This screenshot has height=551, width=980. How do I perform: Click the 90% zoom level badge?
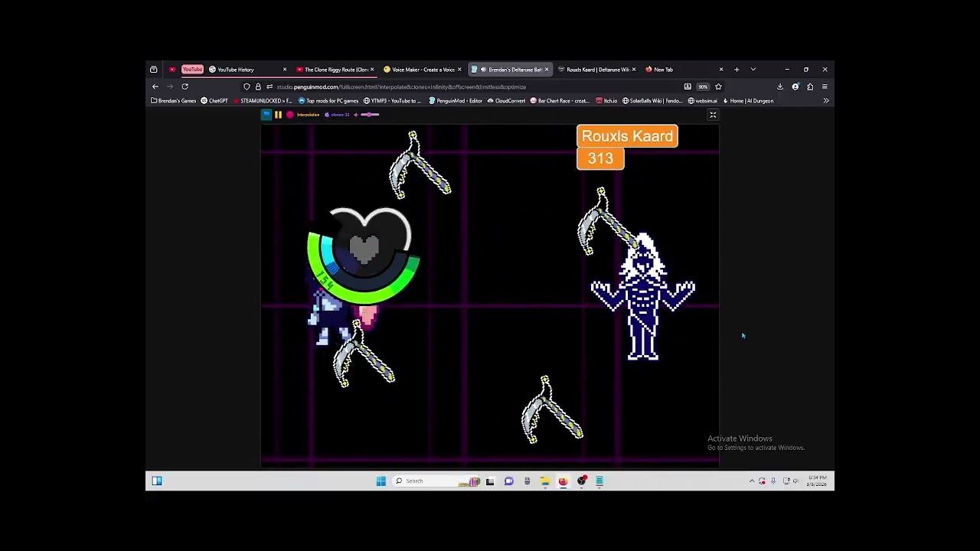tap(703, 86)
